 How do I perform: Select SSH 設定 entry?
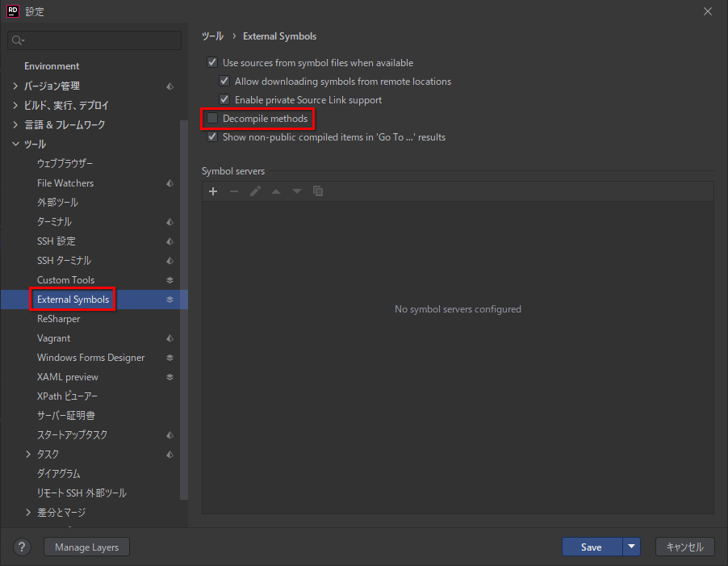coord(56,241)
